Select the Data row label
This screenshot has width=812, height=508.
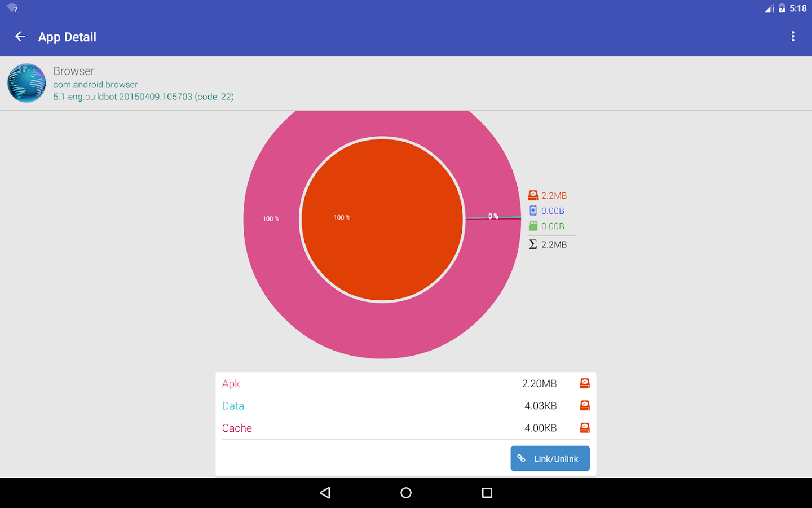pos(233,406)
